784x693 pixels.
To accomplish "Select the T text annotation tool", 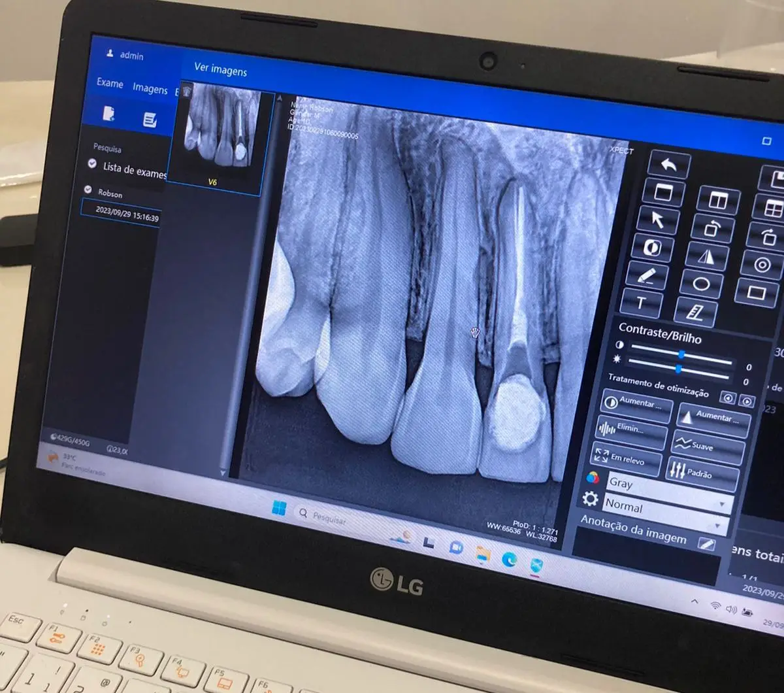I will pos(641,303).
